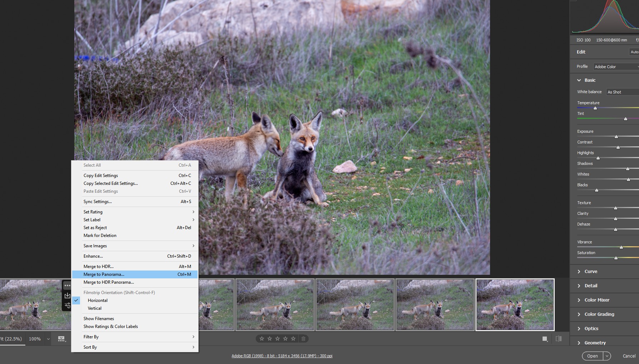Open the Filter By submenu
Screen dimensions: 639x364
(x=135, y=337)
